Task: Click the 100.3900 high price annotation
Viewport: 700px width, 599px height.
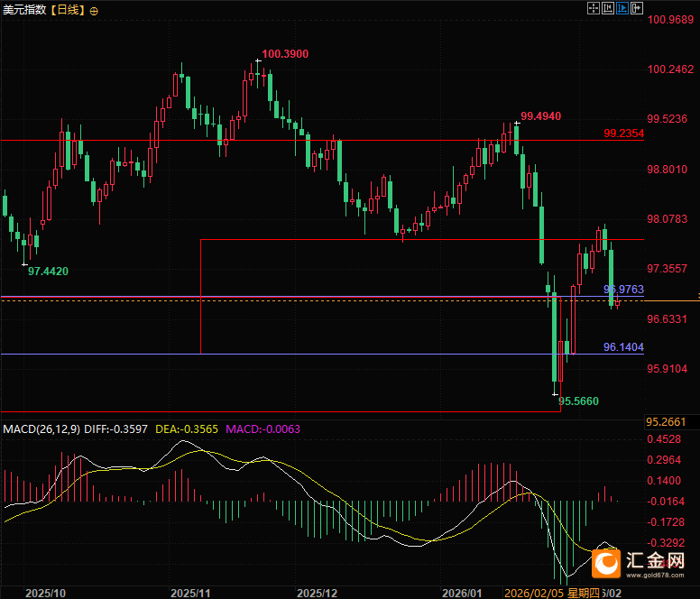Action: (x=285, y=54)
